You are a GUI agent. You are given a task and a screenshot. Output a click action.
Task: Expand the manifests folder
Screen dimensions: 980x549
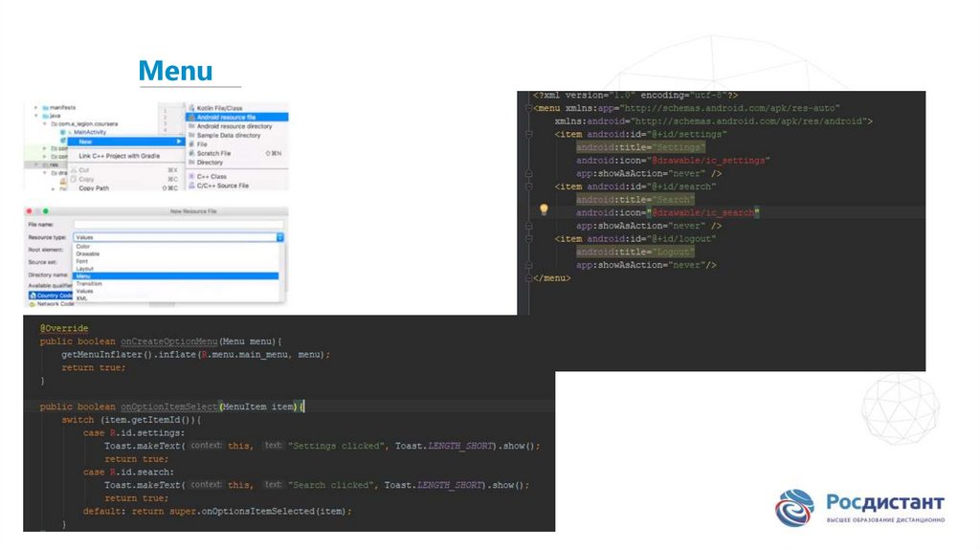click(x=34, y=108)
